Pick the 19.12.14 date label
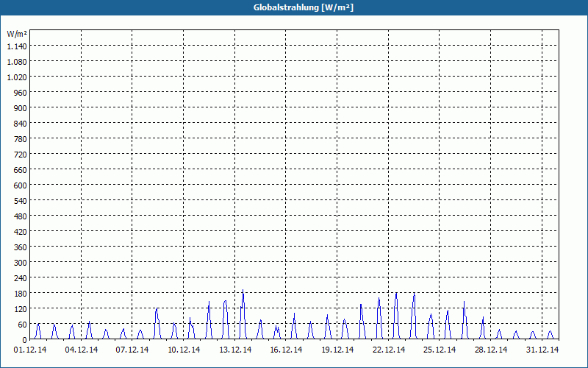 pos(337,350)
